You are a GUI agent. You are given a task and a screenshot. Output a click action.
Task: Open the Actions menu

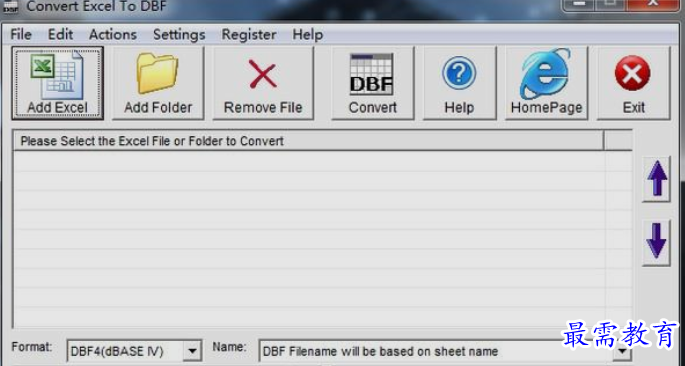113,35
